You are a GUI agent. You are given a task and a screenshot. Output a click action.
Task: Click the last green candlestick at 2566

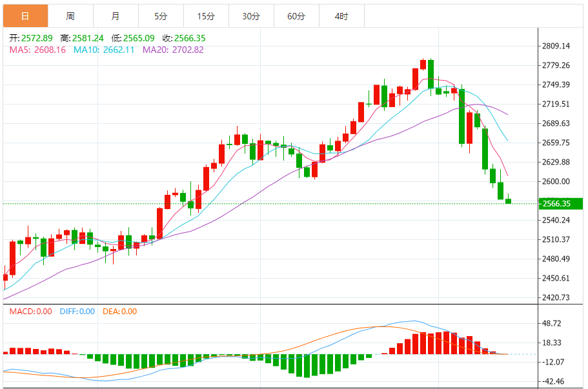[508, 201]
